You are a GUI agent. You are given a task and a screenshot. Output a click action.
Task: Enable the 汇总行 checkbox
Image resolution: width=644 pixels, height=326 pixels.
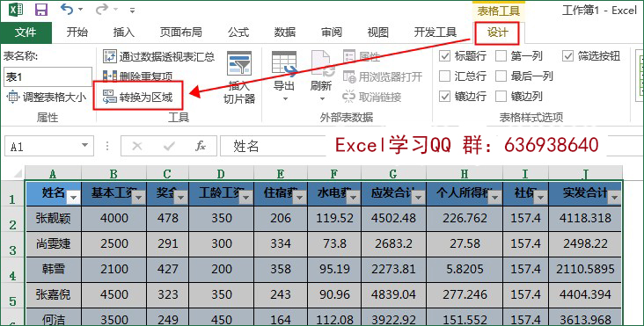445,76
